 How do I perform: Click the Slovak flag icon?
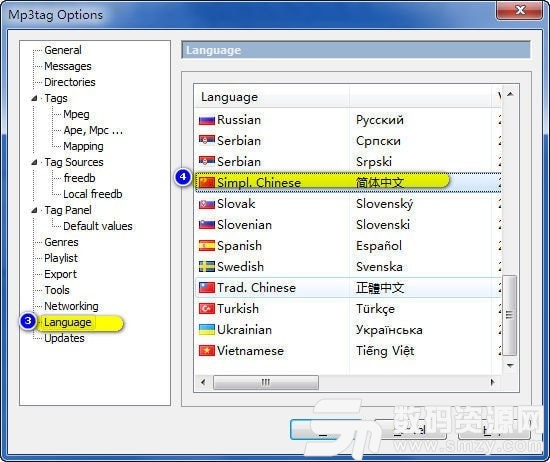(x=207, y=204)
